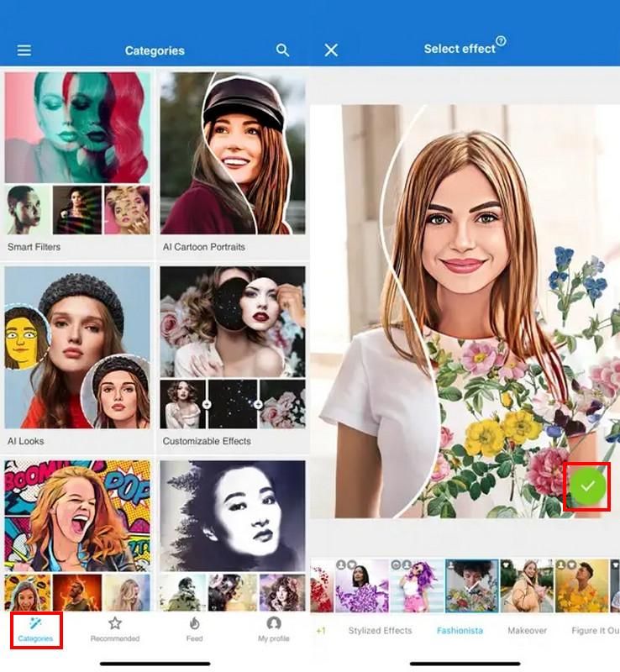The image size is (620, 672).
Task: Open the My profile tab
Action: pyautogui.click(x=274, y=630)
